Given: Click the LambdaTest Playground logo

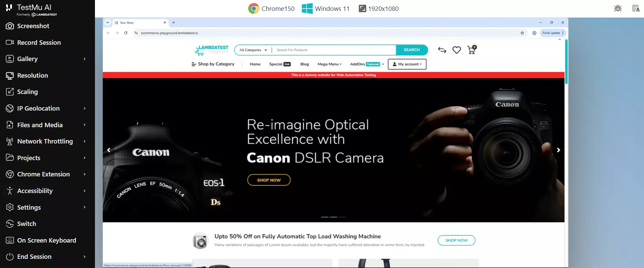Looking at the screenshot, I should coord(212,50).
